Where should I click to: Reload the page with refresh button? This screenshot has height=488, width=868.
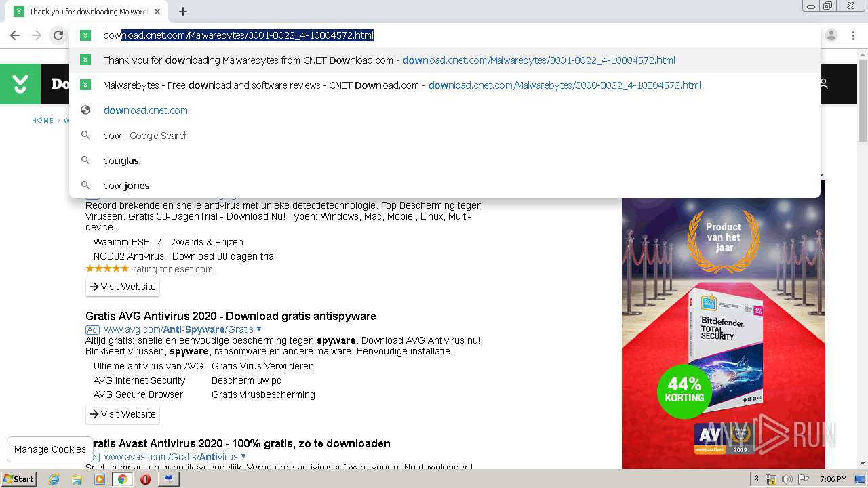pyautogui.click(x=58, y=35)
